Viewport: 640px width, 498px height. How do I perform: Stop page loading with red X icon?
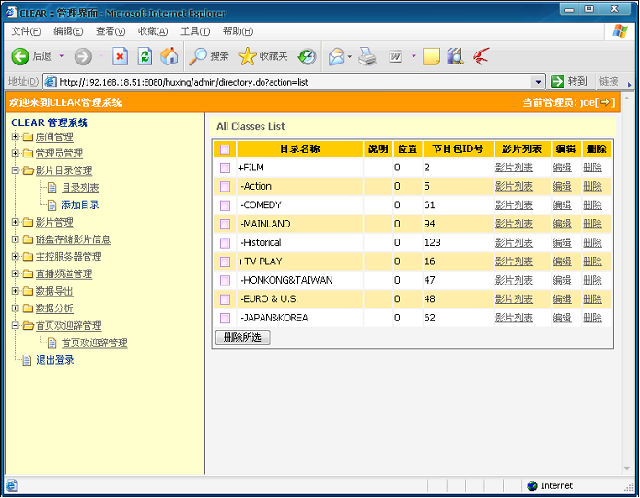tap(120, 56)
